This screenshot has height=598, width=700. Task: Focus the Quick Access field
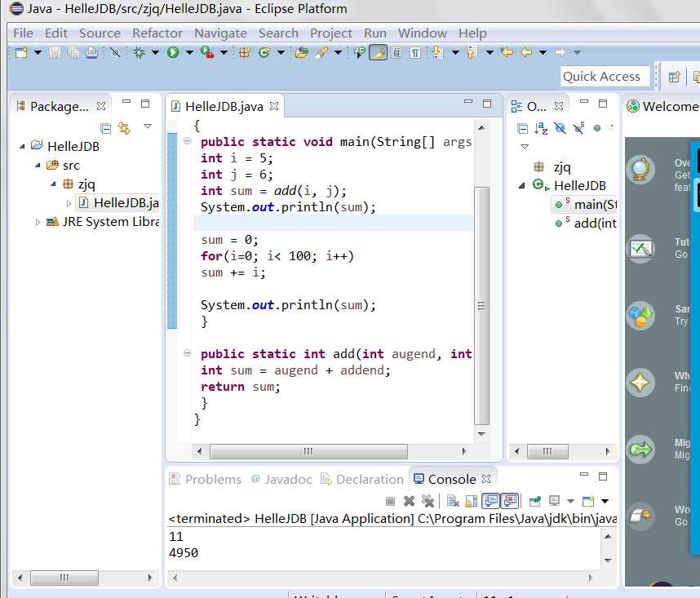pyautogui.click(x=605, y=77)
